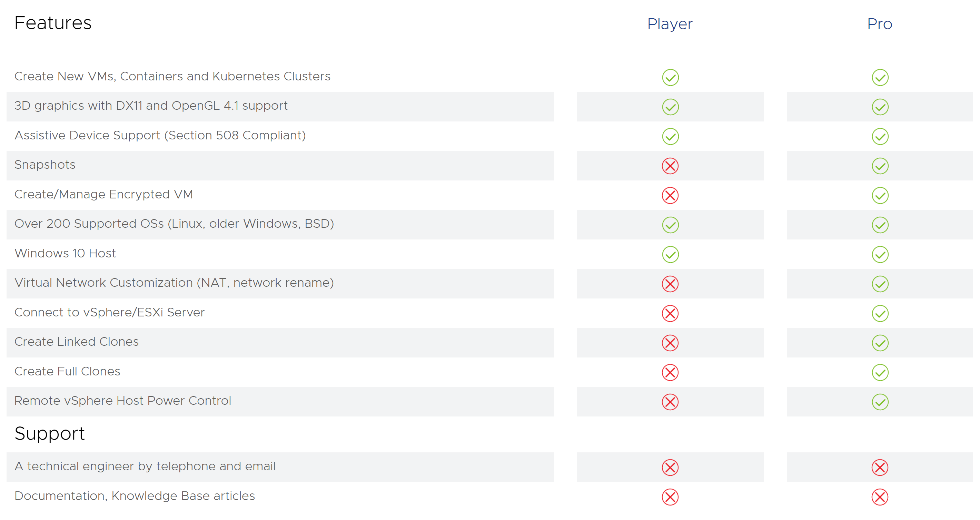The height and width of the screenshot is (520, 980).
Task: Click Pro's red X for technical engineer support
Action: [880, 468]
